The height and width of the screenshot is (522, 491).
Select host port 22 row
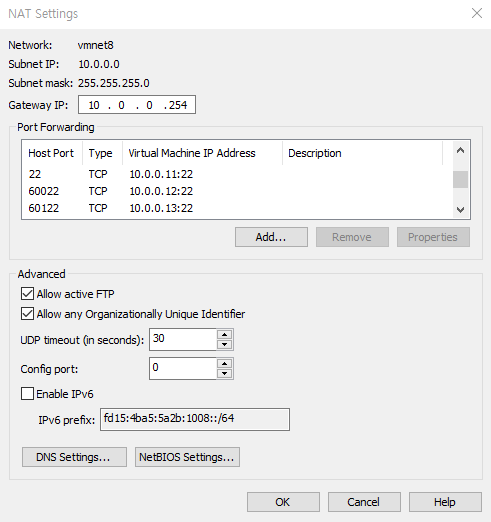(x=237, y=174)
